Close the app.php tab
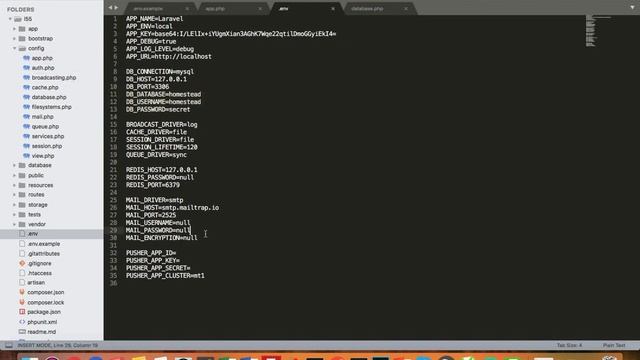 (260, 9)
